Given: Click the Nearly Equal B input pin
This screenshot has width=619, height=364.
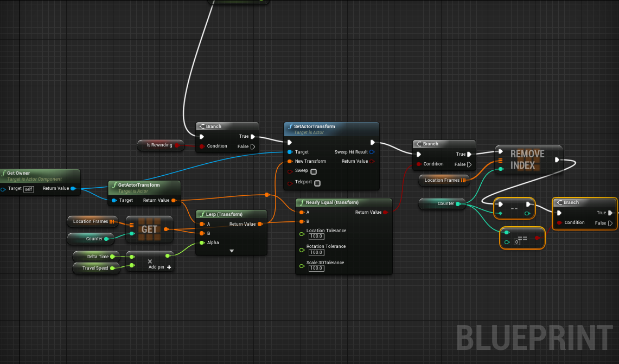Looking at the screenshot, I should (x=302, y=221).
